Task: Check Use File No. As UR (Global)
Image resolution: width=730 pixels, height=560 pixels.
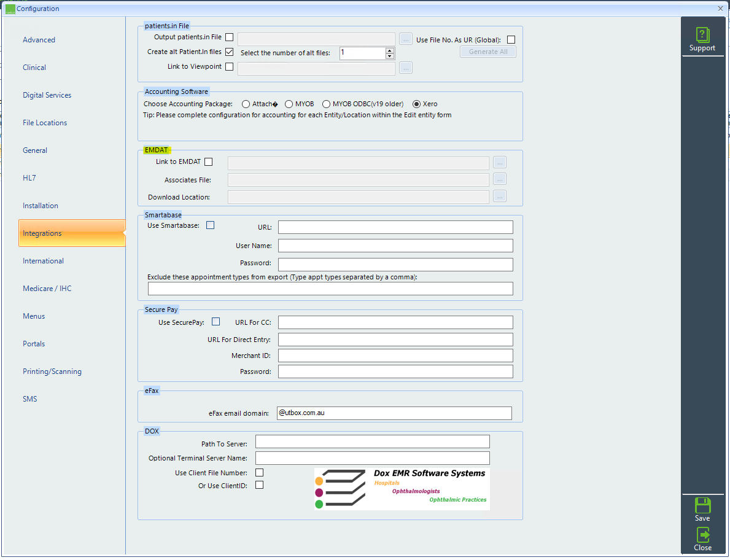Action: [510, 39]
